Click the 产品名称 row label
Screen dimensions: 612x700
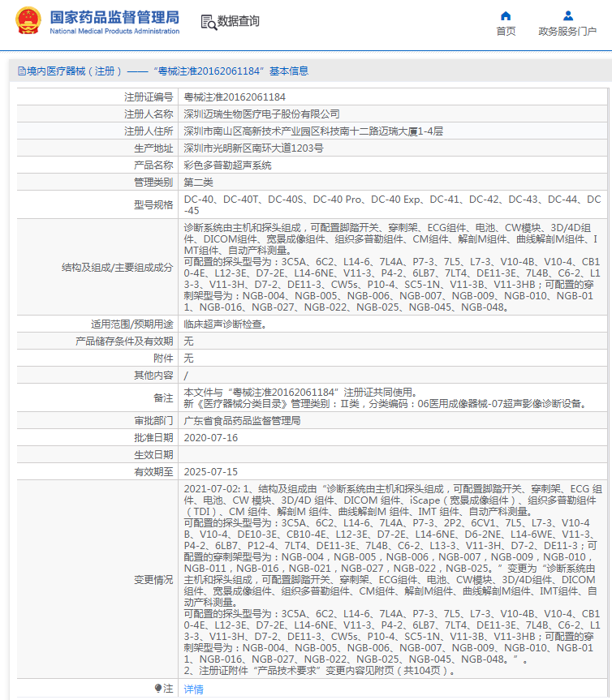coord(153,165)
